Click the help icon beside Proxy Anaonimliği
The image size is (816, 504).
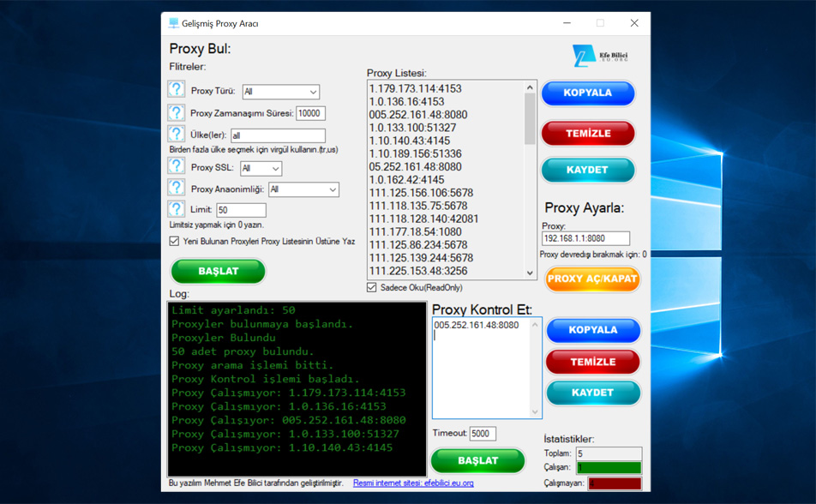pyautogui.click(x=176, y=189)
